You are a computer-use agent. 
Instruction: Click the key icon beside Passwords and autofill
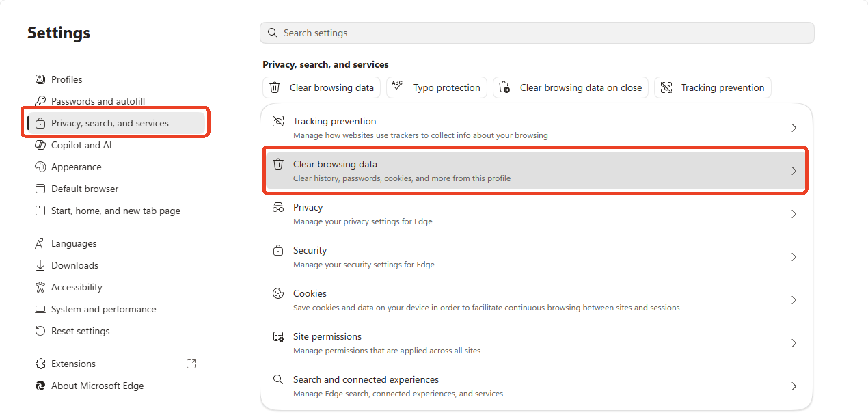(40, 101)
